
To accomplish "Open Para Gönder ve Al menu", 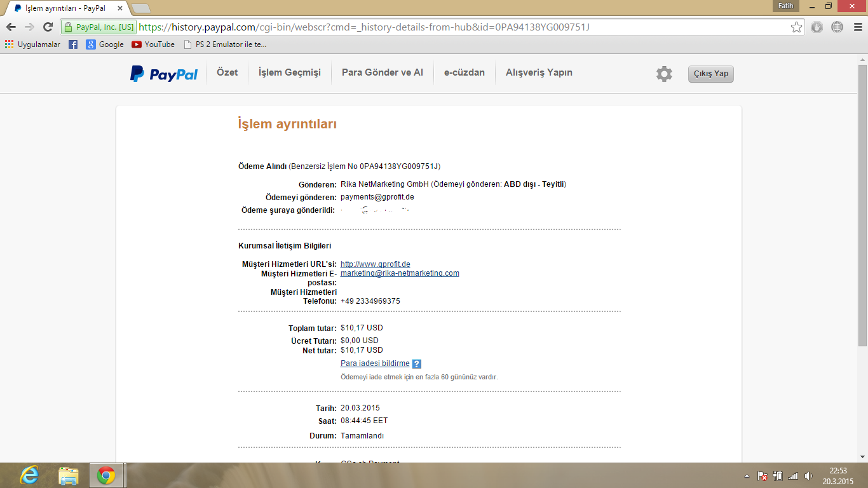I will pyautogui.click(x=383, y=72).
